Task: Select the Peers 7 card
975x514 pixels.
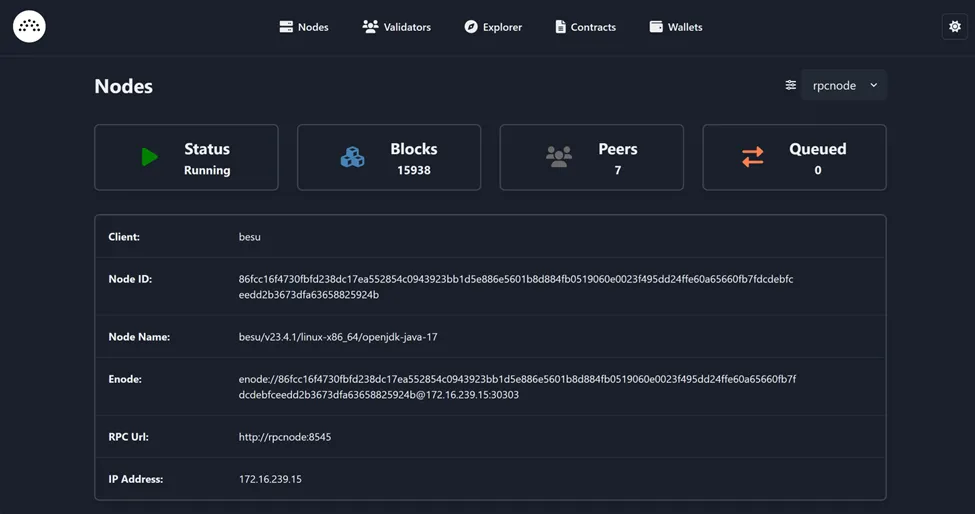Action: coord(592,157)
